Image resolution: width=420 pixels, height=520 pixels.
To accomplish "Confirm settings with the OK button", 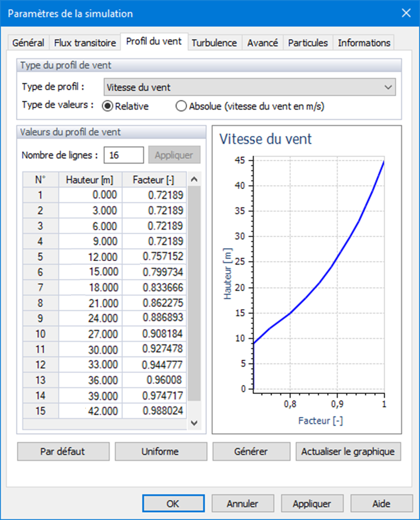I will pyautogui.click(x=173, y=503).
